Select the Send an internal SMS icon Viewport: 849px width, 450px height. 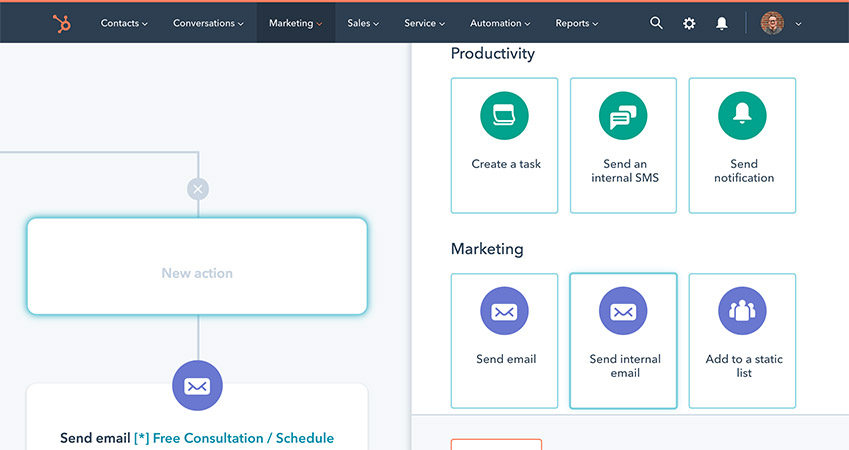pos(623,116)
